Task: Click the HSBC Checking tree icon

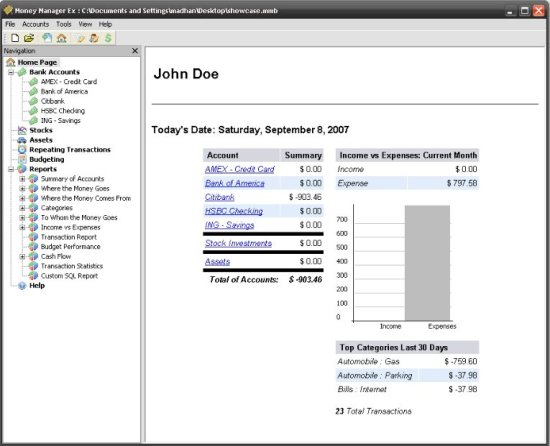Action: pos(33,111)
